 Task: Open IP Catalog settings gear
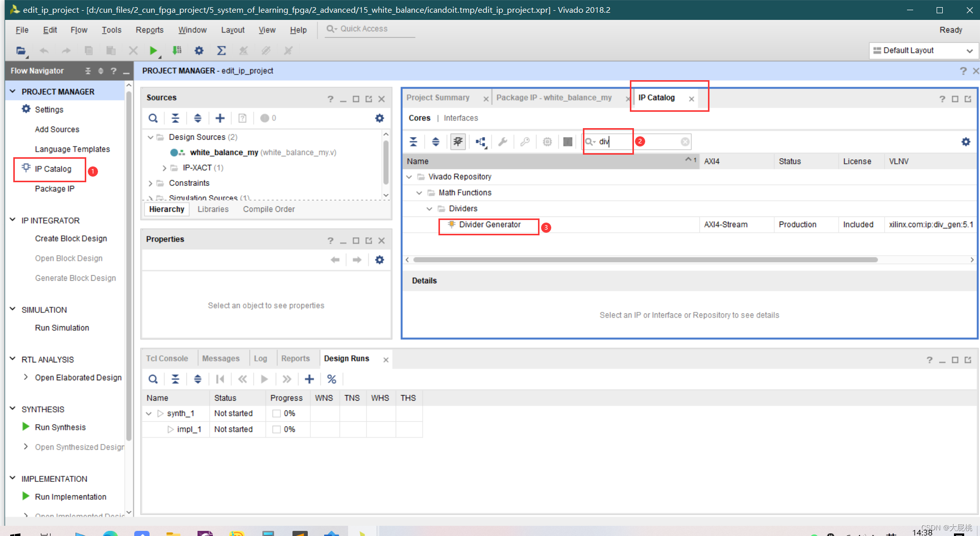pyautogui.click(x=966, y=142)
